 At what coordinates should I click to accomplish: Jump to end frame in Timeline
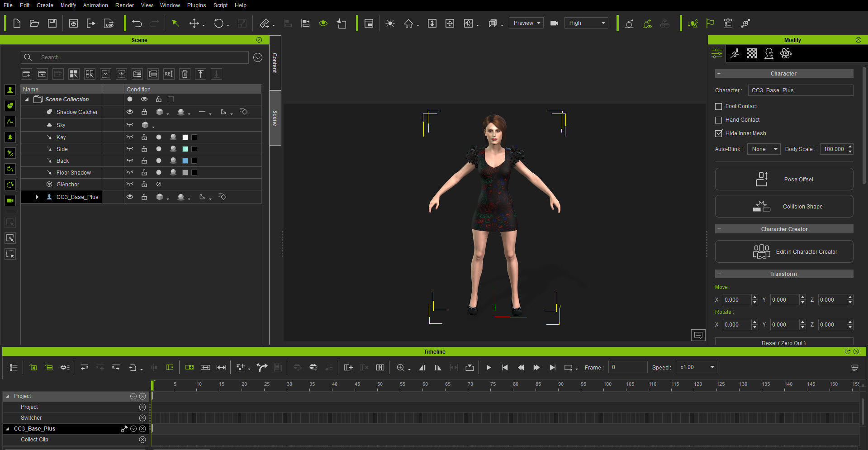point(552,368)
